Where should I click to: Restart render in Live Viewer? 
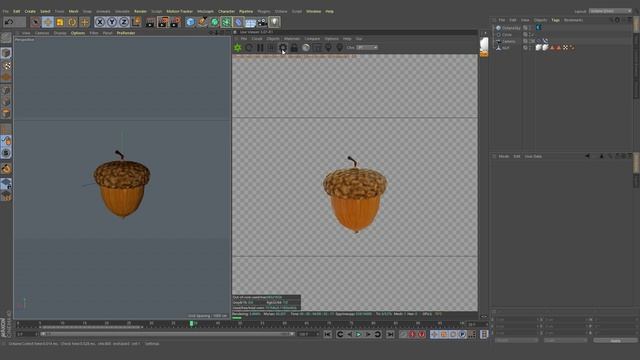click(249, 48)
